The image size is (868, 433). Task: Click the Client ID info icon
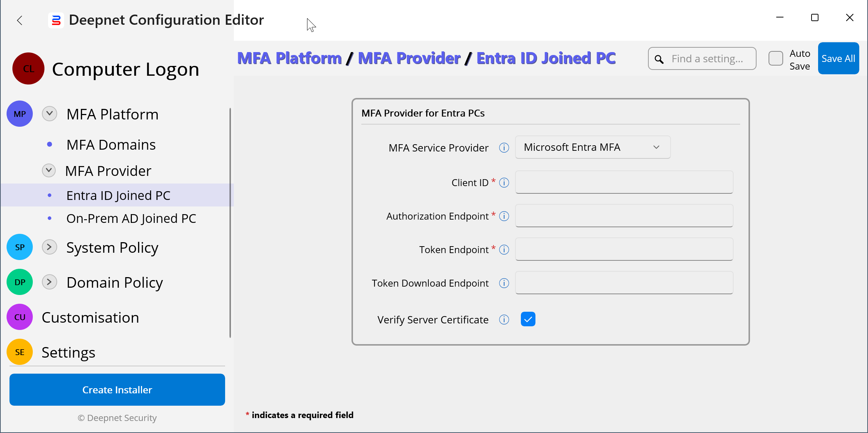click(x=504, y=182)
